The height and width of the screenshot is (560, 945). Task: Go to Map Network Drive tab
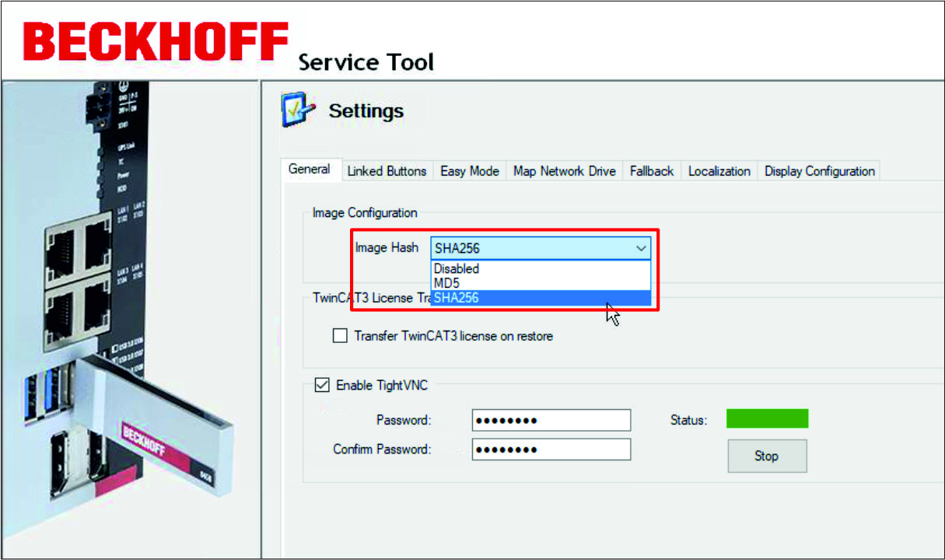[x=565, y=171]
